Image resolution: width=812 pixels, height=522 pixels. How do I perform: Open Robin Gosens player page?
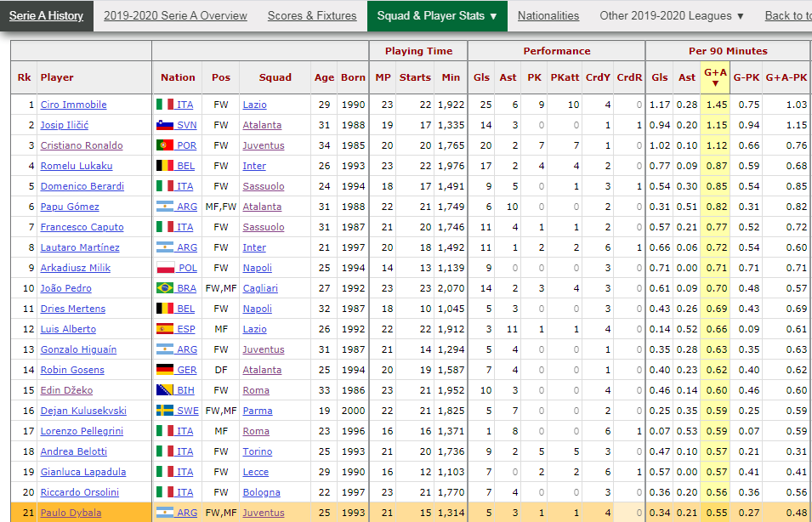pos(72,370)
